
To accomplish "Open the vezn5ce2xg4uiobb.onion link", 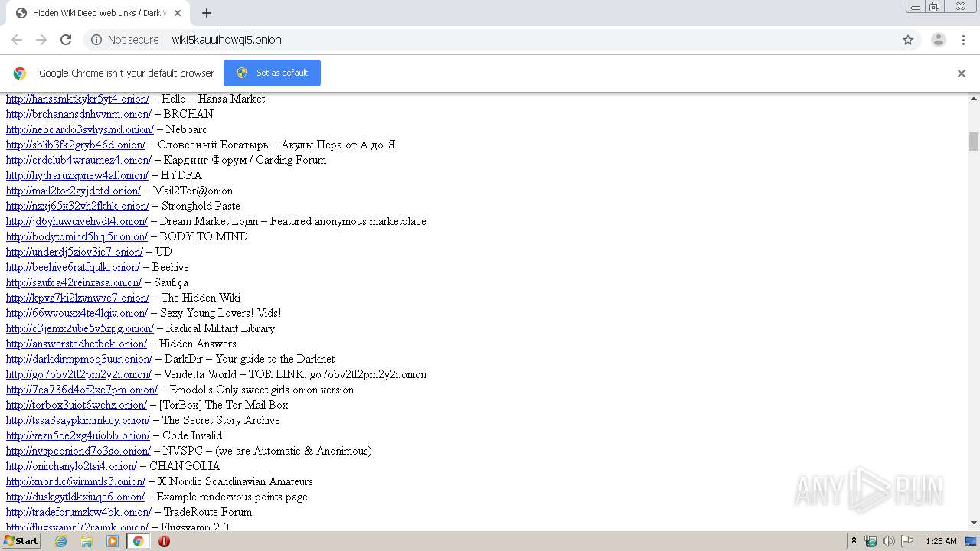I will [78, 435].
